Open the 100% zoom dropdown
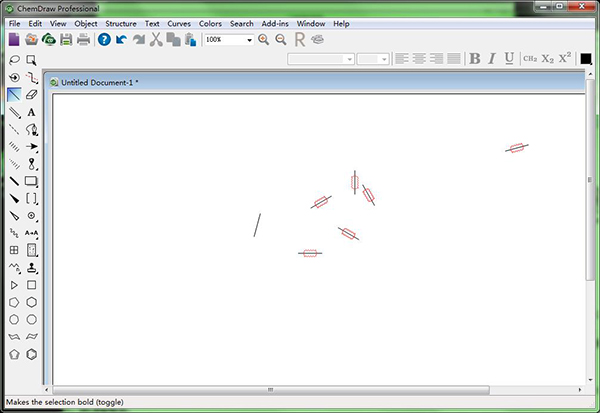 click(249, 40)
